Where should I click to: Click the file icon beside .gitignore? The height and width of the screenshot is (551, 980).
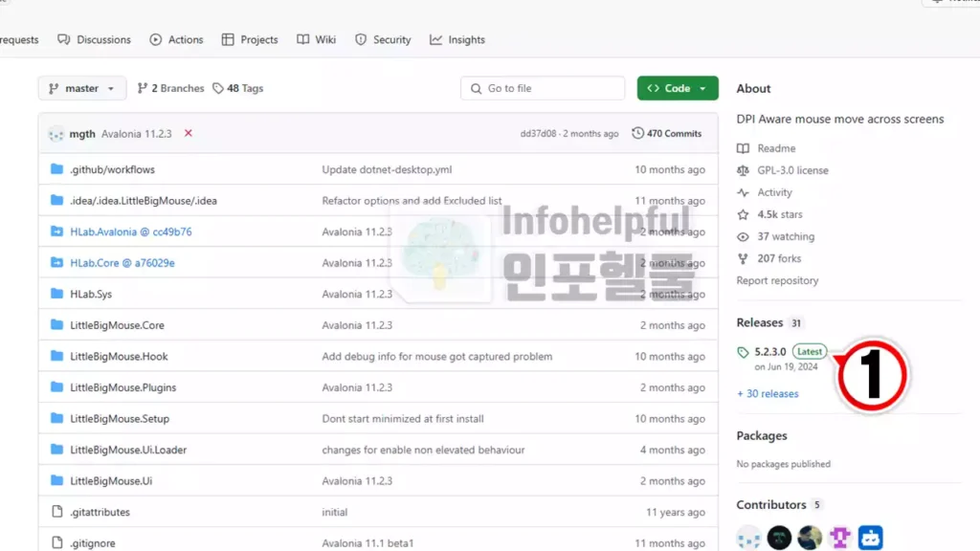coord(56,543)
